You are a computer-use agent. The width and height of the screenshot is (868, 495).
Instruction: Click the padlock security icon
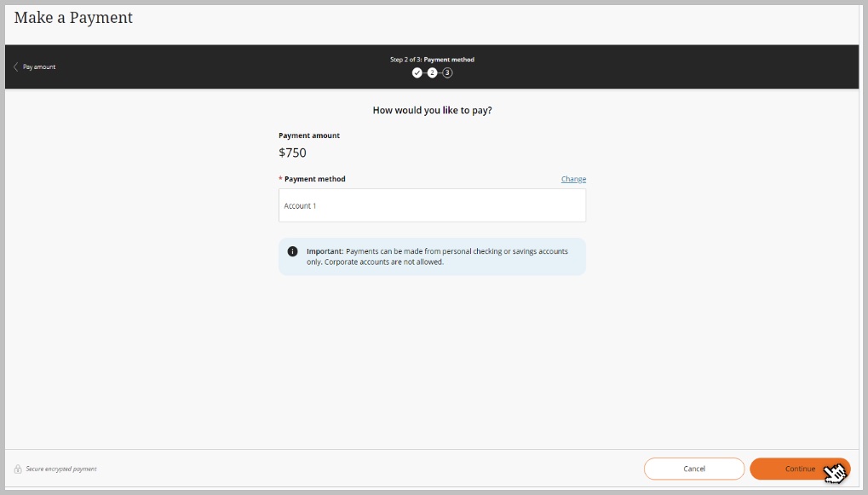(x=18, y=469)
